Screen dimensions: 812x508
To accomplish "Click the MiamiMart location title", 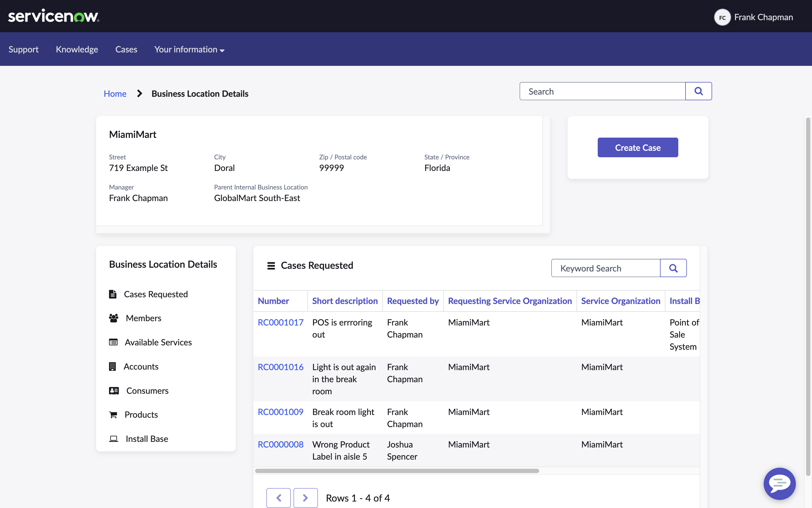I will [x=133, y=134].
